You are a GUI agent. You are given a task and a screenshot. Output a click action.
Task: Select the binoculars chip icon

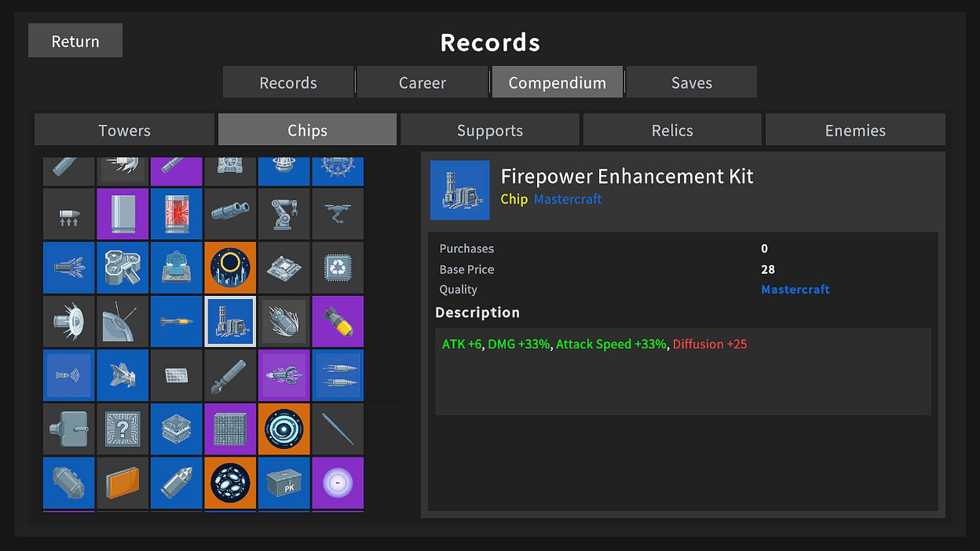[x=230, y=214]
